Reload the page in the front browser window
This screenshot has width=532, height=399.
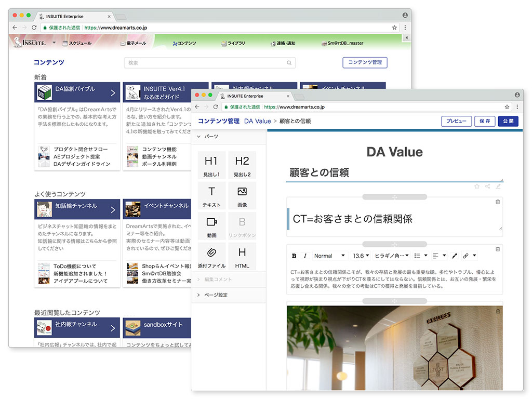click(x=216, y=107)
